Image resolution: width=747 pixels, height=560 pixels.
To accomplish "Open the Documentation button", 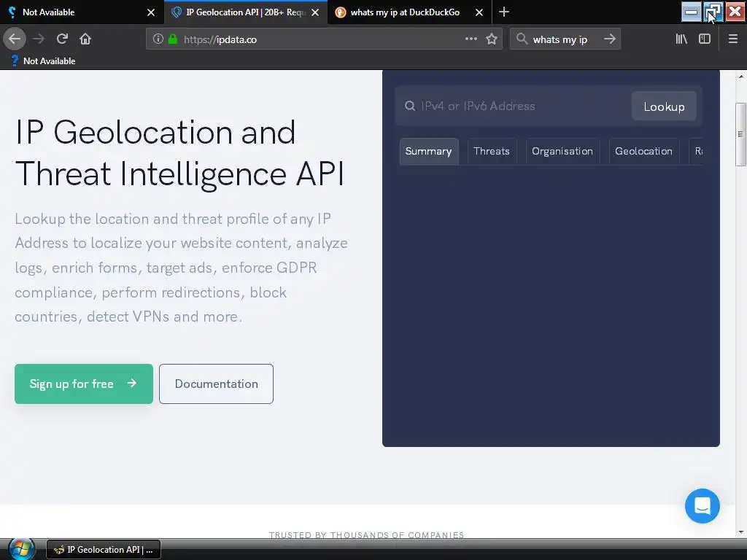I will [x=216, y=384].
